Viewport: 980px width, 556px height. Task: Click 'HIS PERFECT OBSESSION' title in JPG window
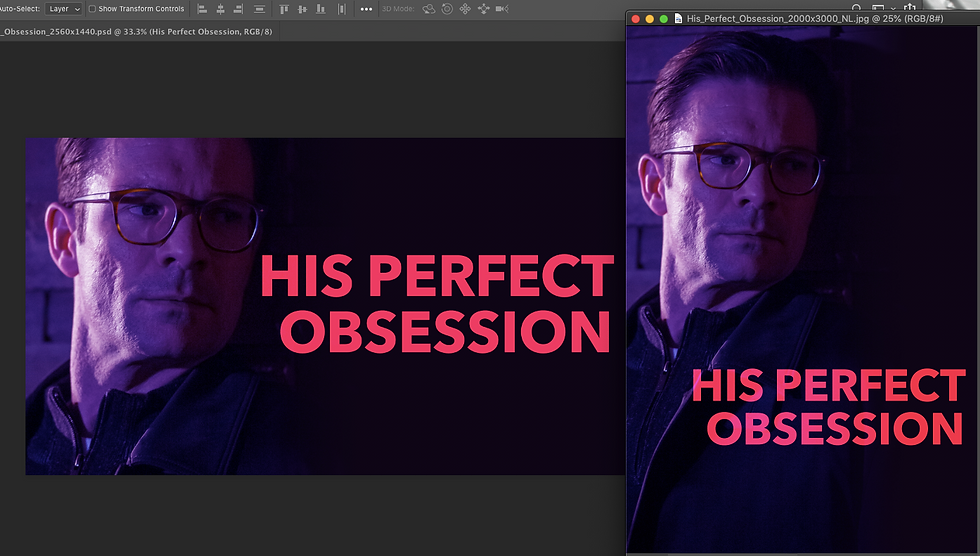pyautogui.click(x=829, y=406)
